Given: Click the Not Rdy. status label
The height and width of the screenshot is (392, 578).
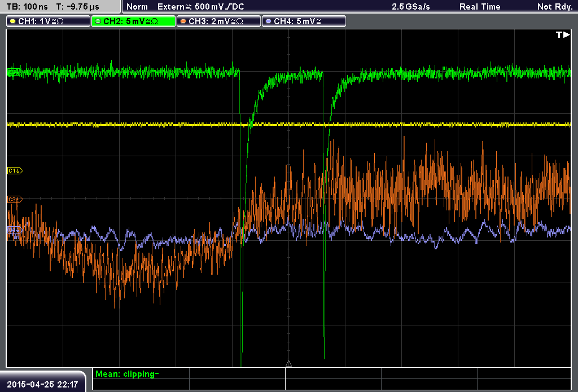Looking at the screenshot, I should click(555, 7).
